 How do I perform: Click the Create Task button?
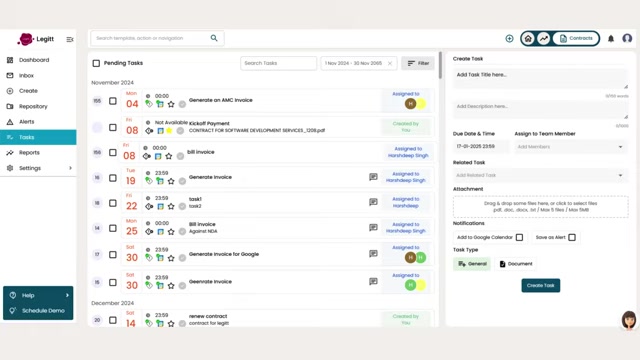(x=540, y=285)
